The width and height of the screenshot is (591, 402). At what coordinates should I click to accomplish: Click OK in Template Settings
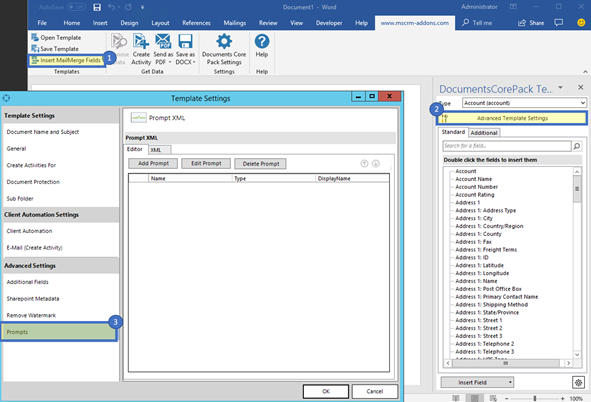[x=326, y=391]
